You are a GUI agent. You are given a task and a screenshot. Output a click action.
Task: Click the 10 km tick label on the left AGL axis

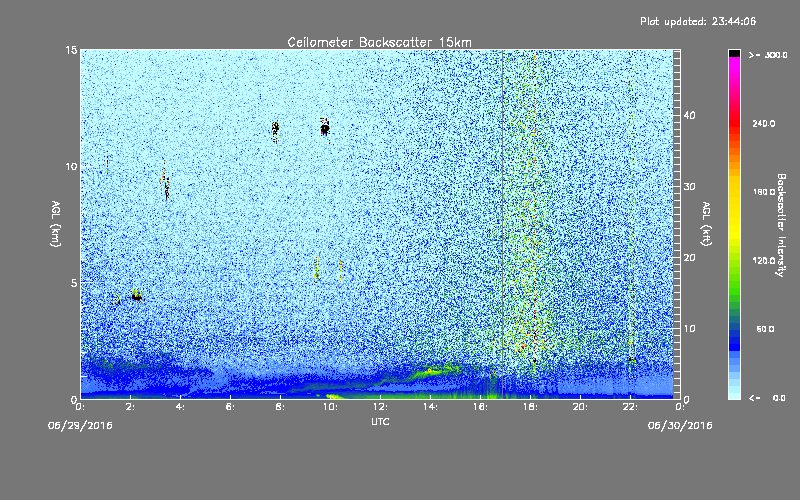[x=71, y=166]
